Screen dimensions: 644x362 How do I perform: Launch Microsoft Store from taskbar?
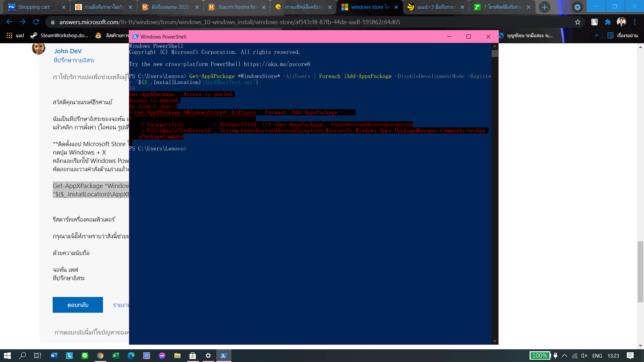(x=193, y=356)
